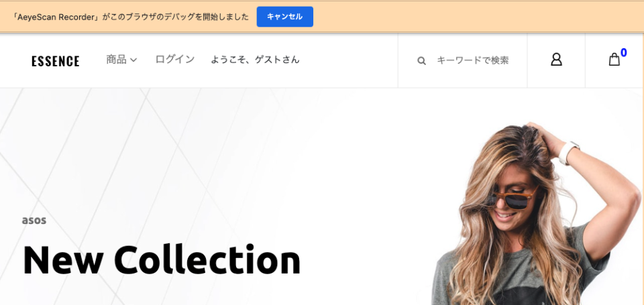Click the ようこそ、ゲストさん greeting text
The width and height of the screenshot is (644, 305).
[255, 60]
